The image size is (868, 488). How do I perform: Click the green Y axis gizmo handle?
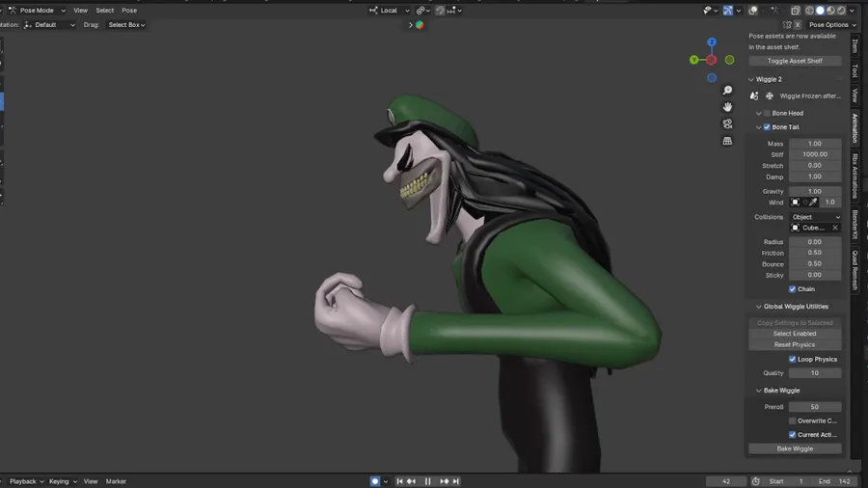click(694, 60)
